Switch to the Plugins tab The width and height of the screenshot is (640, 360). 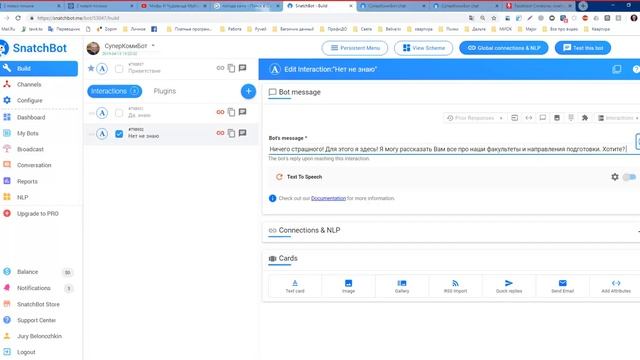point(165,91)
